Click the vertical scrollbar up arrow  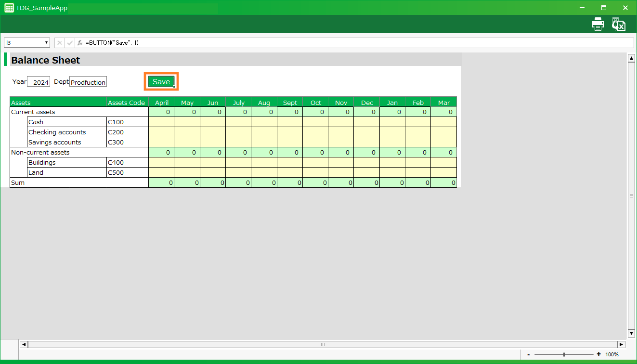coord(631,58)
